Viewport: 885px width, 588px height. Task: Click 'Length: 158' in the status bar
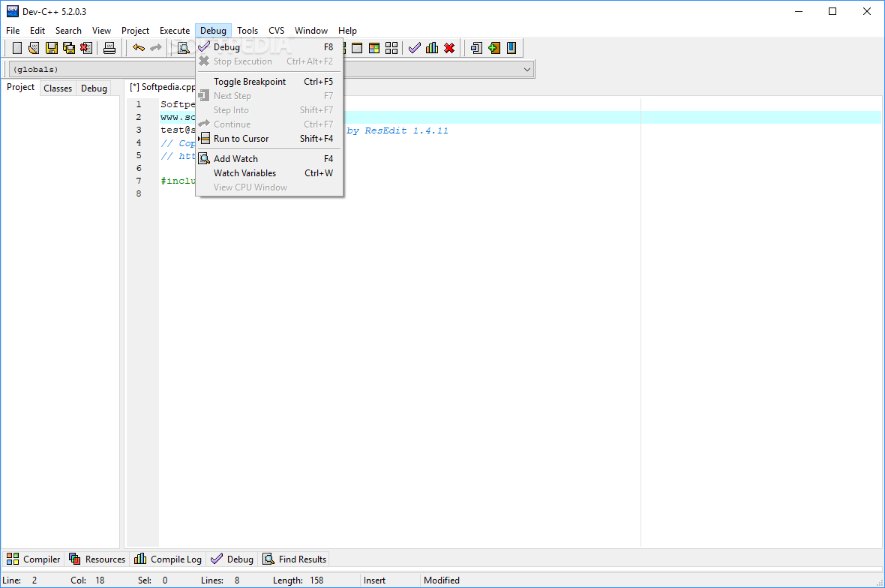pyautogui.click(x=298, y=580)
